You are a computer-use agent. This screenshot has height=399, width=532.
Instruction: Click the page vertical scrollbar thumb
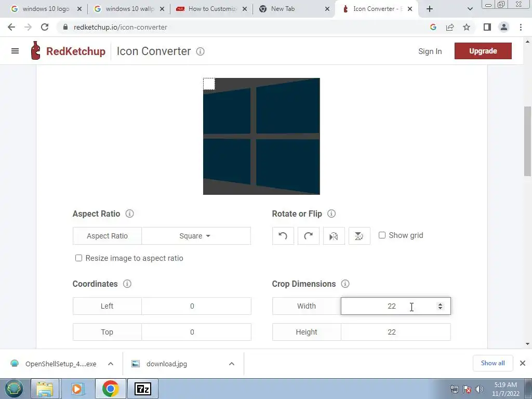(528, 141)
